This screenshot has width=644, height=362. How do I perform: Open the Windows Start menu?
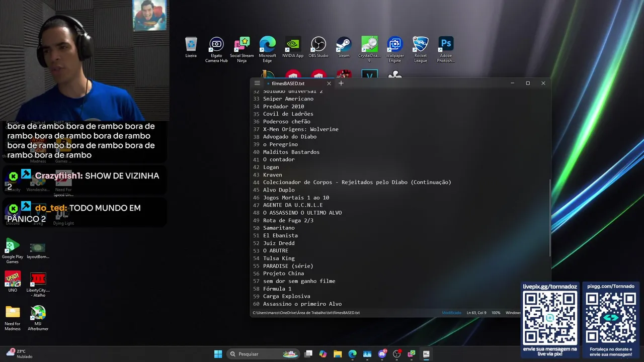coord(218,354)
